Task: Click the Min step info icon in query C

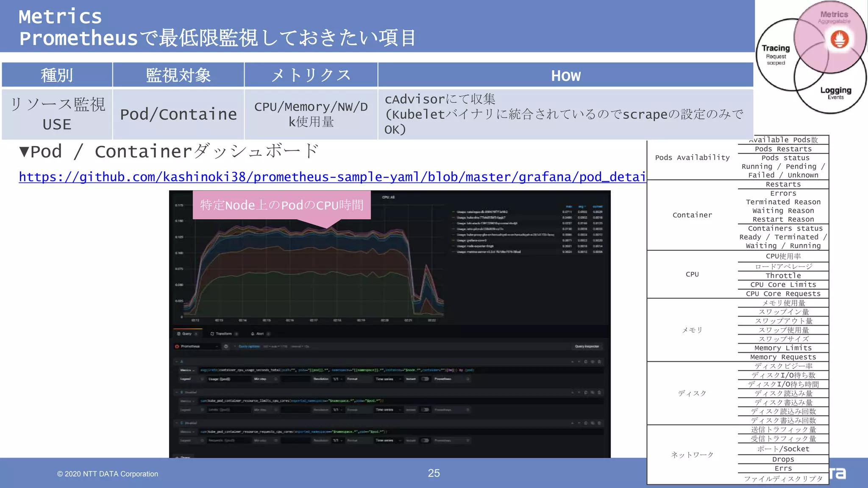Action: [275, 440]
